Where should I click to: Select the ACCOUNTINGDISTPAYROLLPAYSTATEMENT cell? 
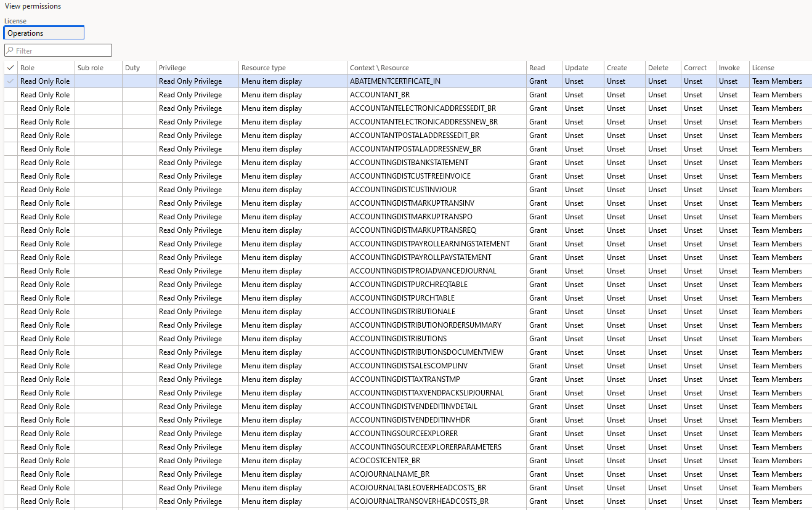tap(437, 257)
